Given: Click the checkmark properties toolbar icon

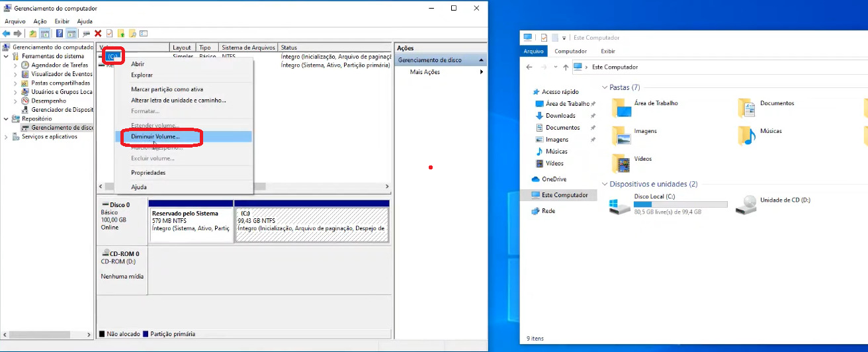Looking at the screenshot, I should coord(109,33).
